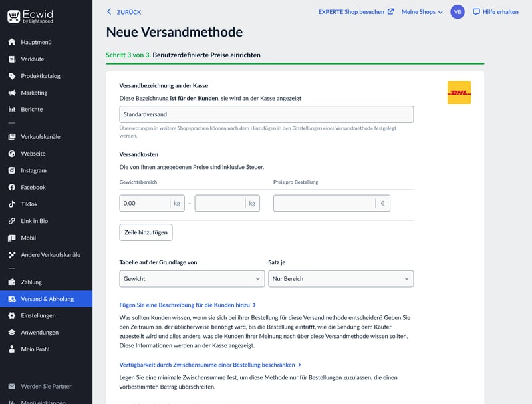Click the Instagram icon in sidebar
Viewport: 532px width, 404px height.
12,170
